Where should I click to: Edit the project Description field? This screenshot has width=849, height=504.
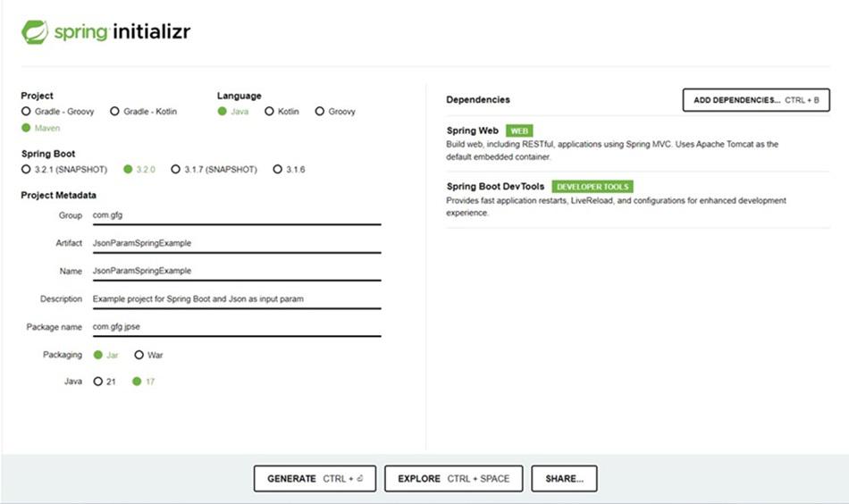[x=236, y=298]
